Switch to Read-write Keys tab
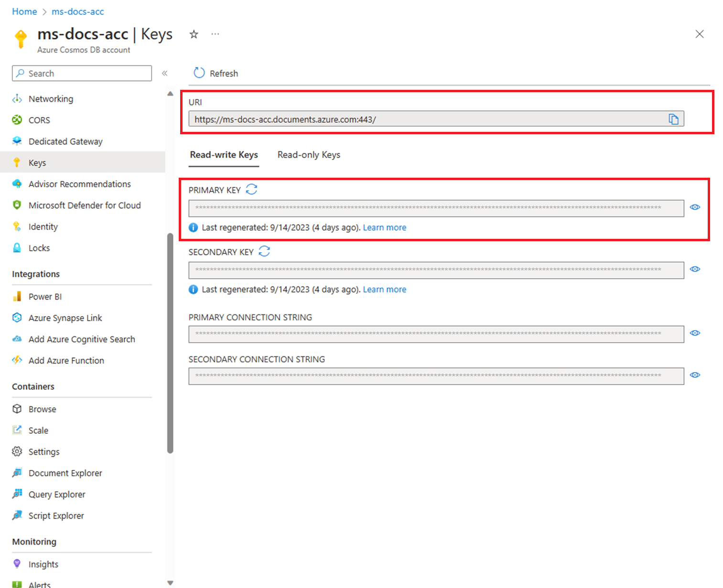Viewport: 723px width, 588px height. [224, 155]
